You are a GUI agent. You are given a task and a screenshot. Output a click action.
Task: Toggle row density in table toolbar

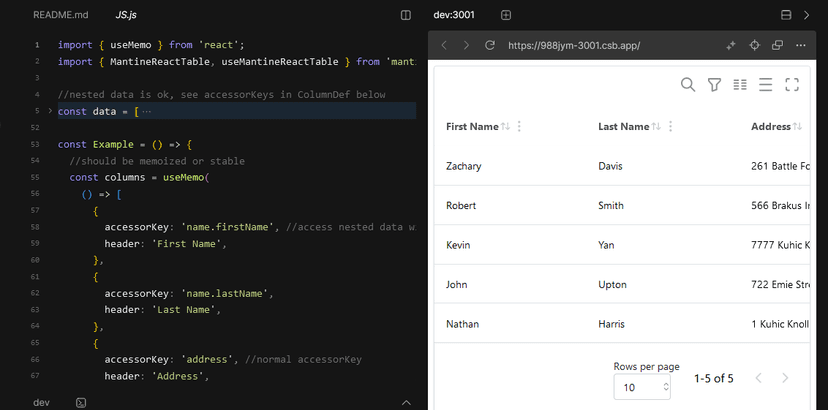click(x=766, y=85)
